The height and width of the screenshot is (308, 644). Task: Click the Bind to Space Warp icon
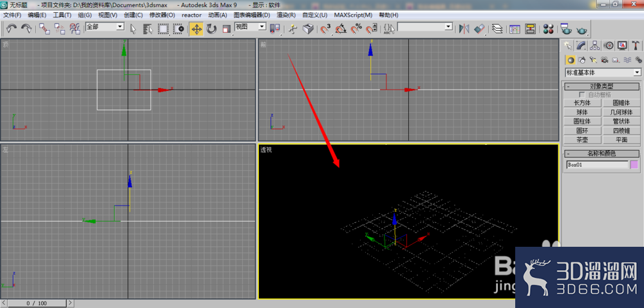tap(75, 29)
